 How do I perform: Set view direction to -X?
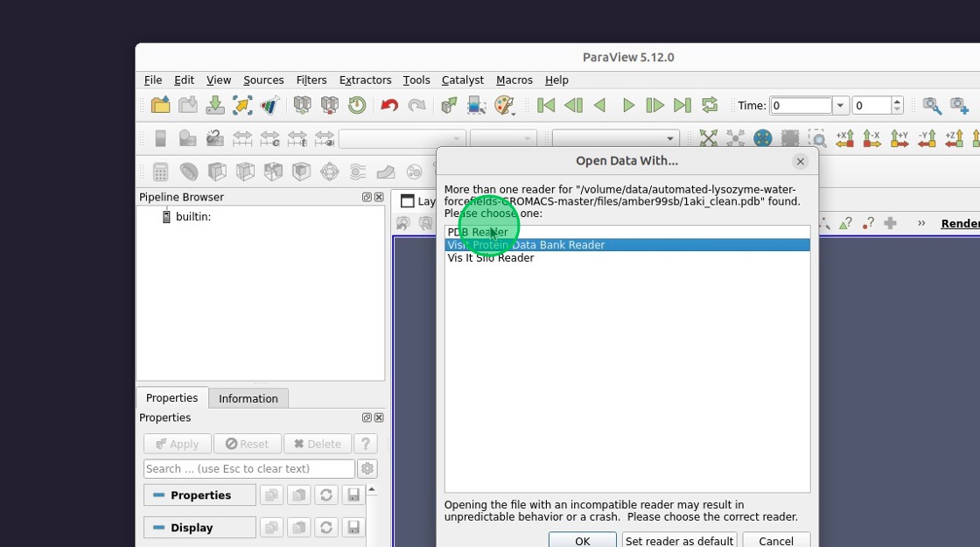point(871,138)
